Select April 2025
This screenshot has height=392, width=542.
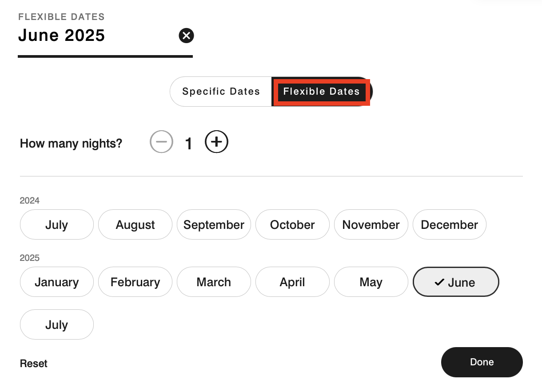tap(292, 282)
